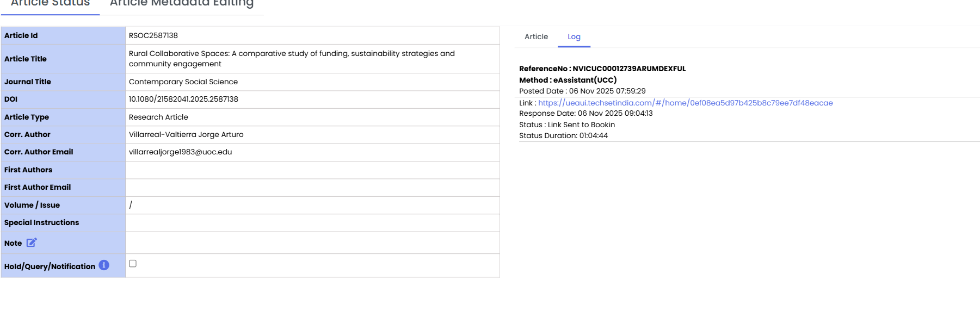
Task: Click the article title text cell
Action: pos(292,59)
